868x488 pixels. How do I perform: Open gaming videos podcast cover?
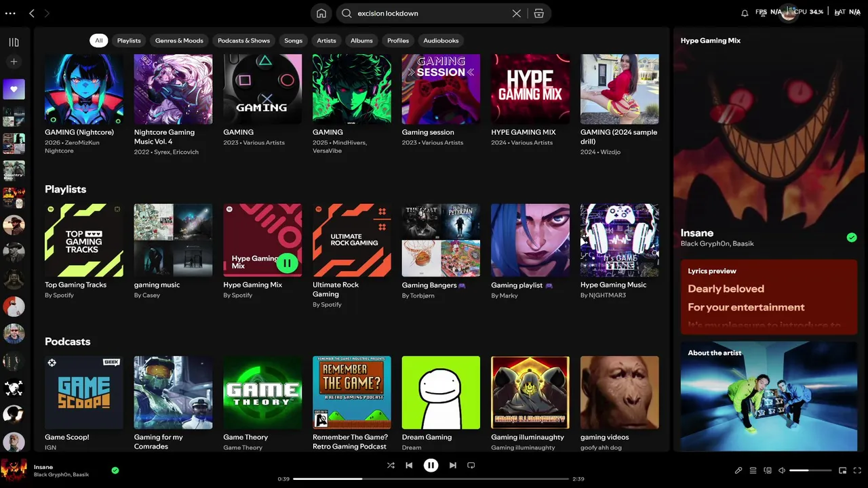620,392
